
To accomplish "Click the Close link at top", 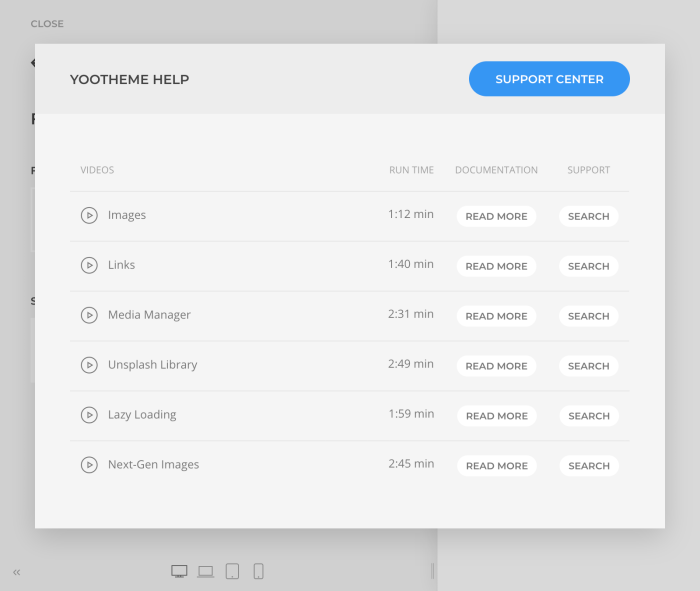I will click(47, 23).
